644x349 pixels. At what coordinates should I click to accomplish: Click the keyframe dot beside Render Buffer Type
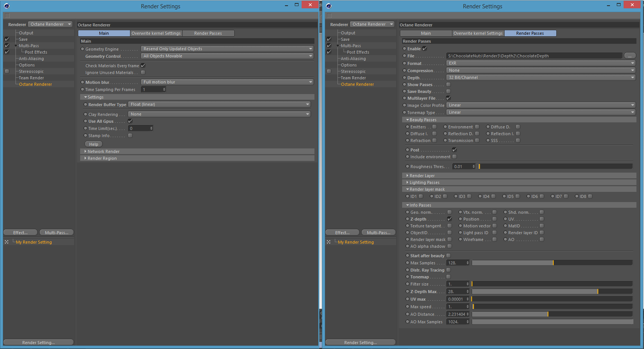tap(85, 104)
